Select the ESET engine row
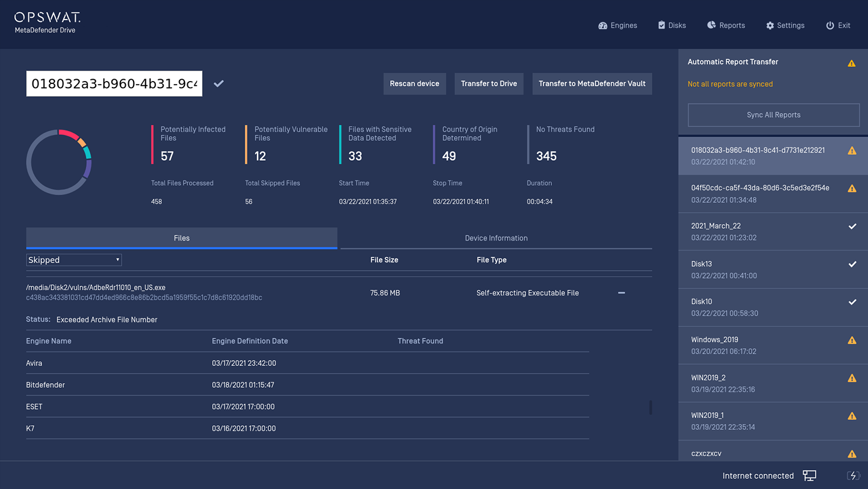 point(307,407)
